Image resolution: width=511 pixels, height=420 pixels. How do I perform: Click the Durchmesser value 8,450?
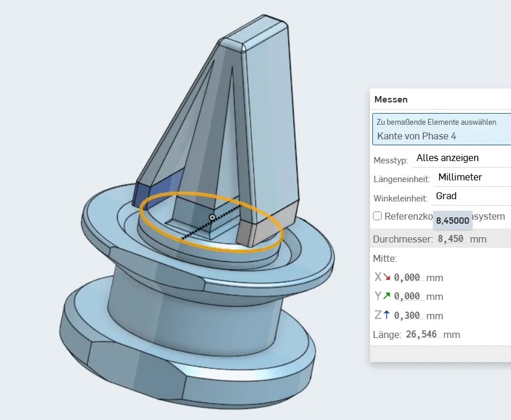450,238
